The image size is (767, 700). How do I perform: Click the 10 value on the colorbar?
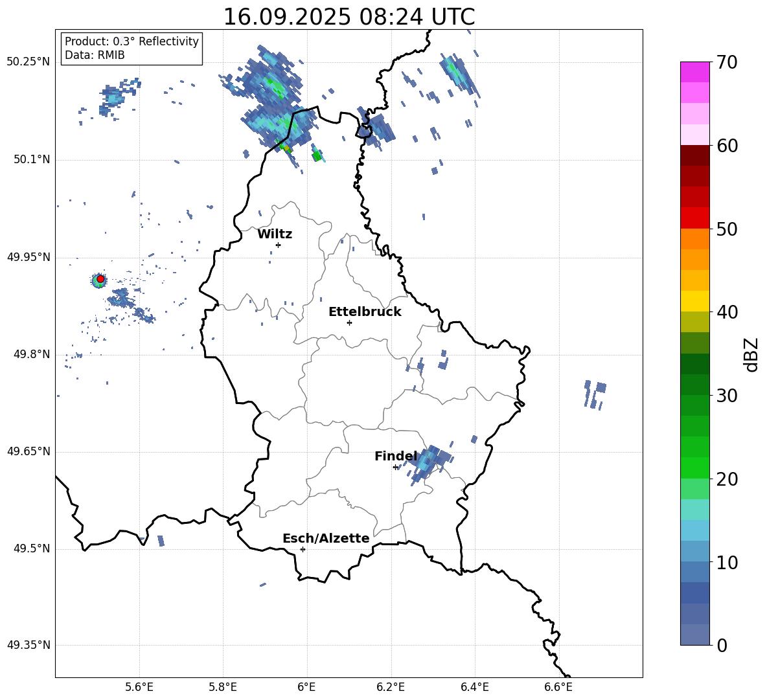point(727,562)
